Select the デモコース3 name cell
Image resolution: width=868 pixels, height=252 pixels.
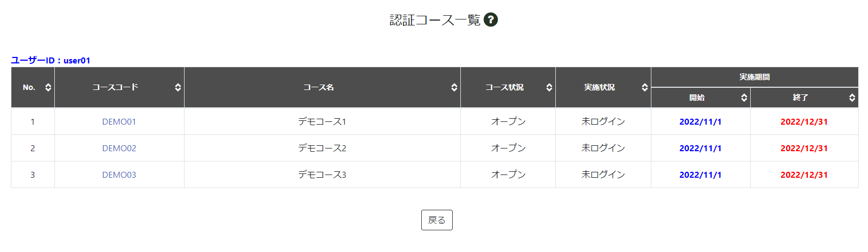pyautogui.click(x=322, y=175)
